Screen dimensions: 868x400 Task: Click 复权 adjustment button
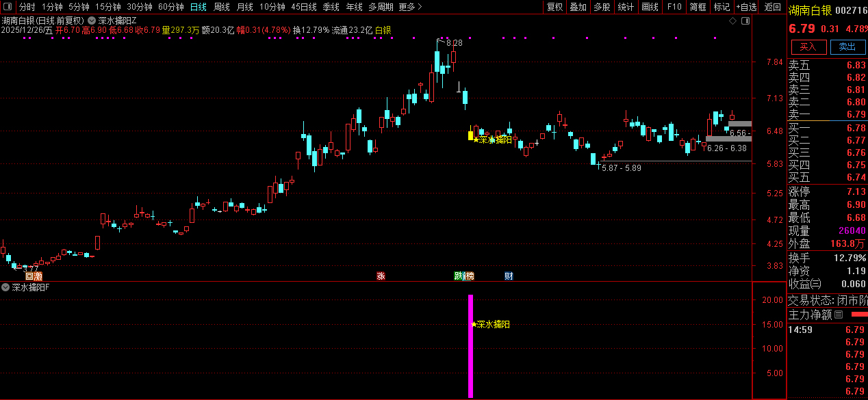[x=554, y=7]
